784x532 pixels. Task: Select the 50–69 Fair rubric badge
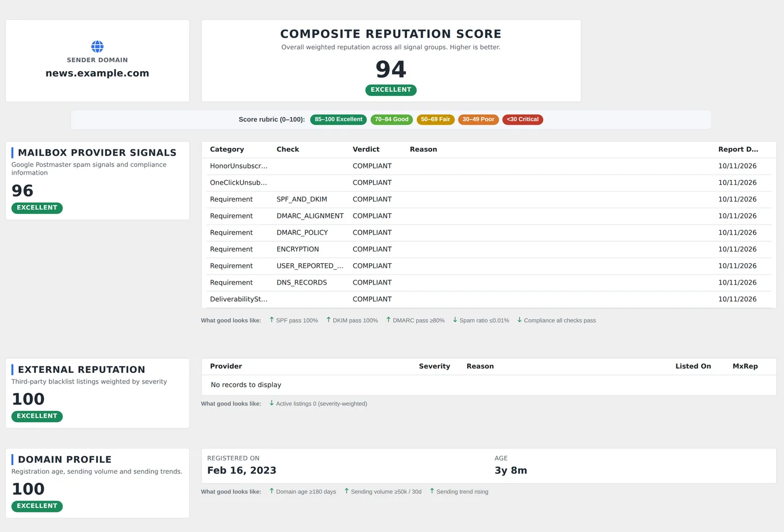[436, 119]
